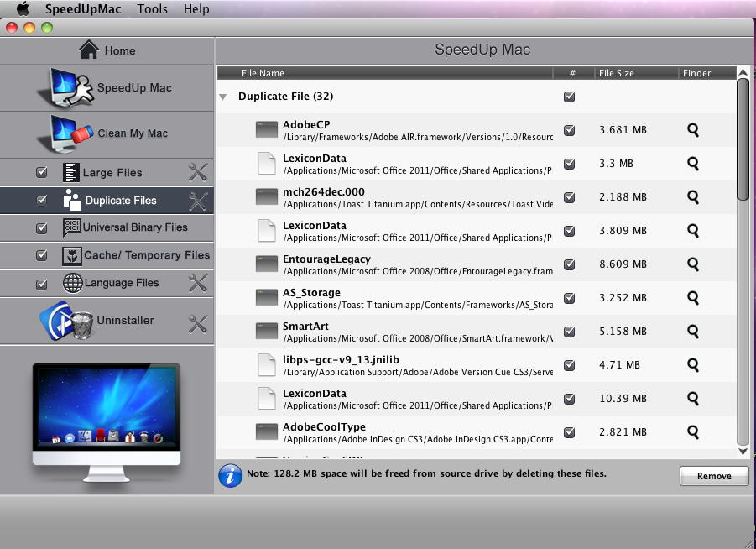
Task: Click the vertical scrollbar thumb
Action: point(743,139)
